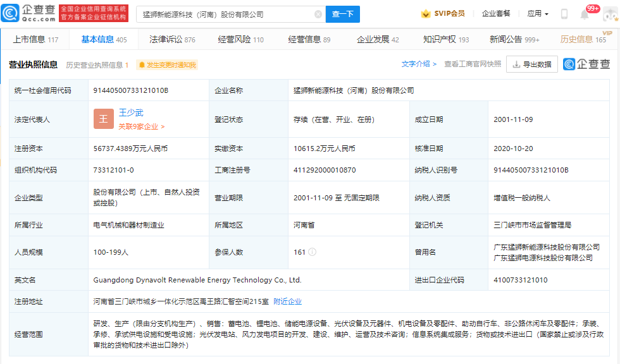Switch to 知识产权 tab
Viewport: 620px width, 364px height.
[446, 39]
